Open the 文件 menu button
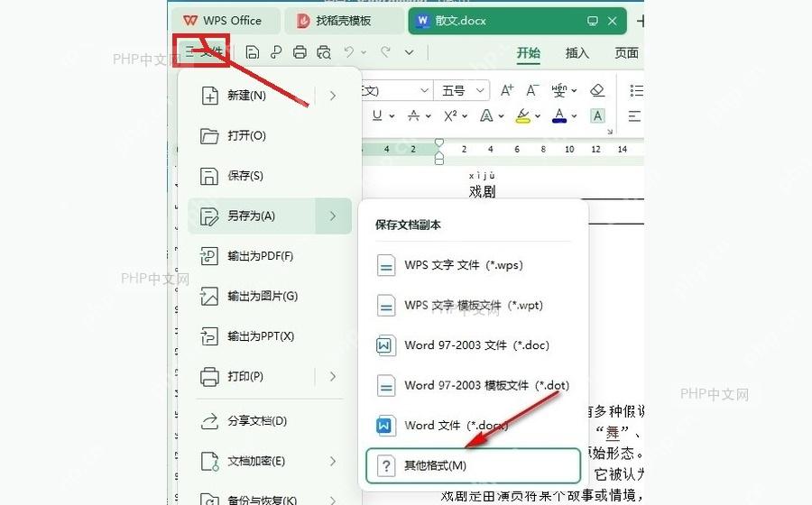The image size is (812, 505). point(203,51)
